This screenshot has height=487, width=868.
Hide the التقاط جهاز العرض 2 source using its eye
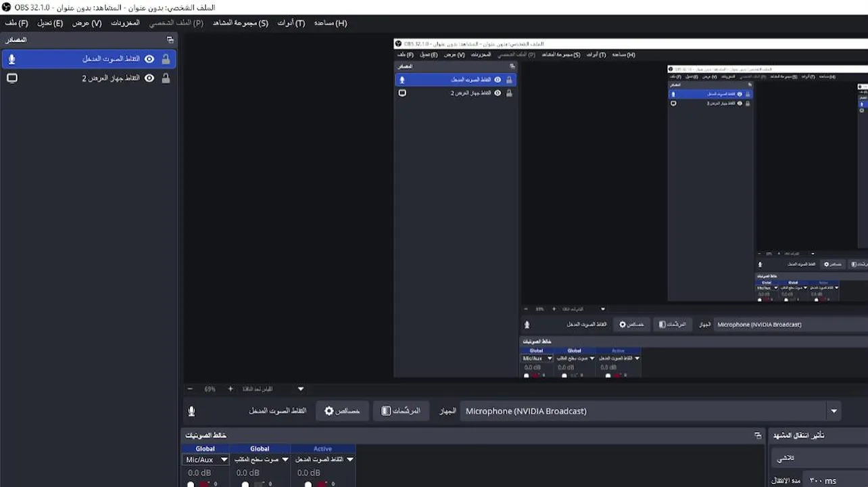click(x=149, y=78)
